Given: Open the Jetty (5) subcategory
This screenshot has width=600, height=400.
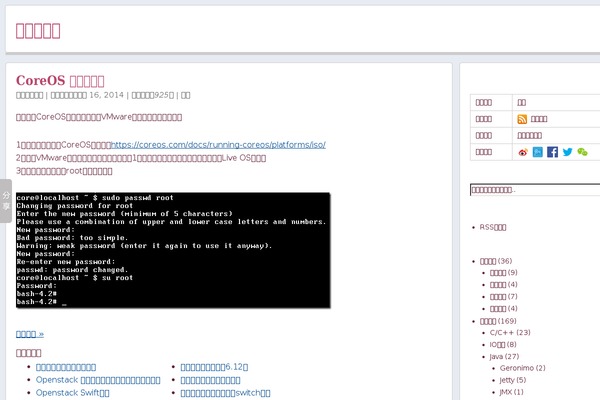Looking at the screenshot, I should click(x=513, y=380).
